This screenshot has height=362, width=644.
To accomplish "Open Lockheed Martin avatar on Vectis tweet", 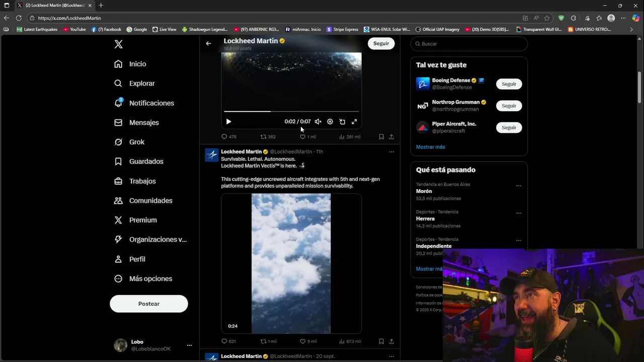I will click(212, 155).
